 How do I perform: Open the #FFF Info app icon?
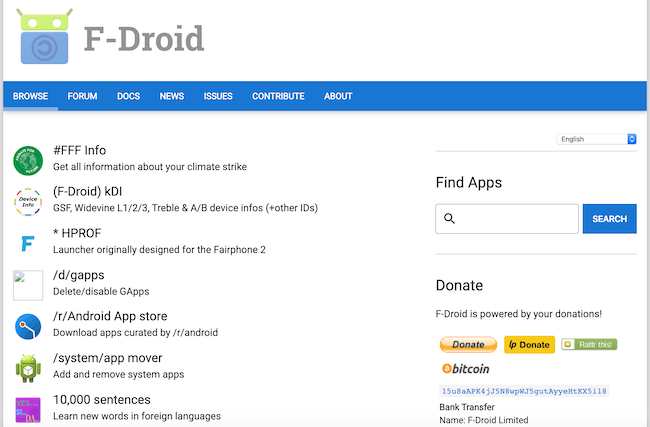[28, 160]
